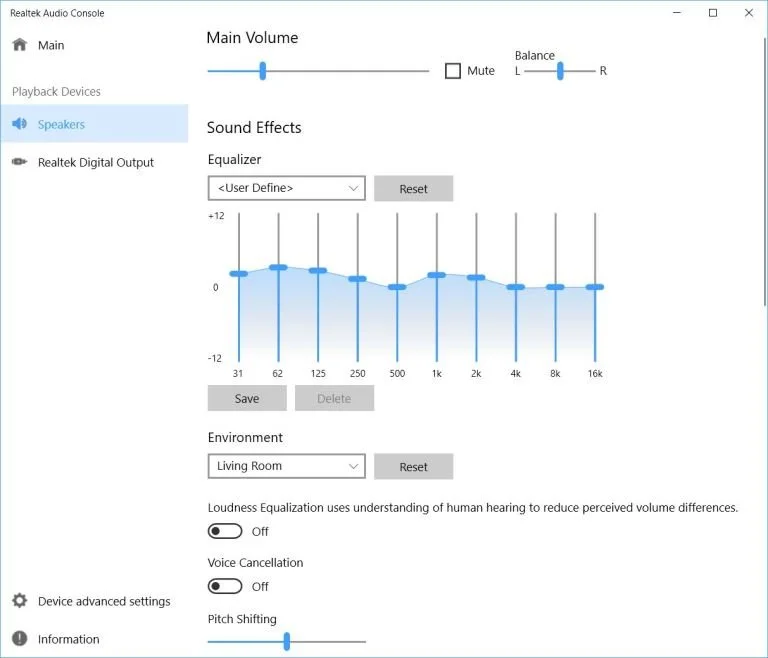The width and height of the screenshot is (768, 658).
Task: Open Device advanced settings
Action: pos(94,601)
